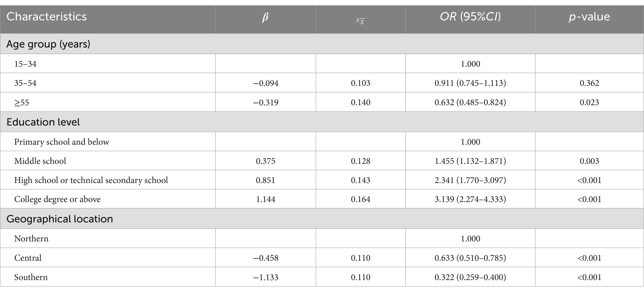
Task: Select the Education level section row
Action: click(322, 122)
